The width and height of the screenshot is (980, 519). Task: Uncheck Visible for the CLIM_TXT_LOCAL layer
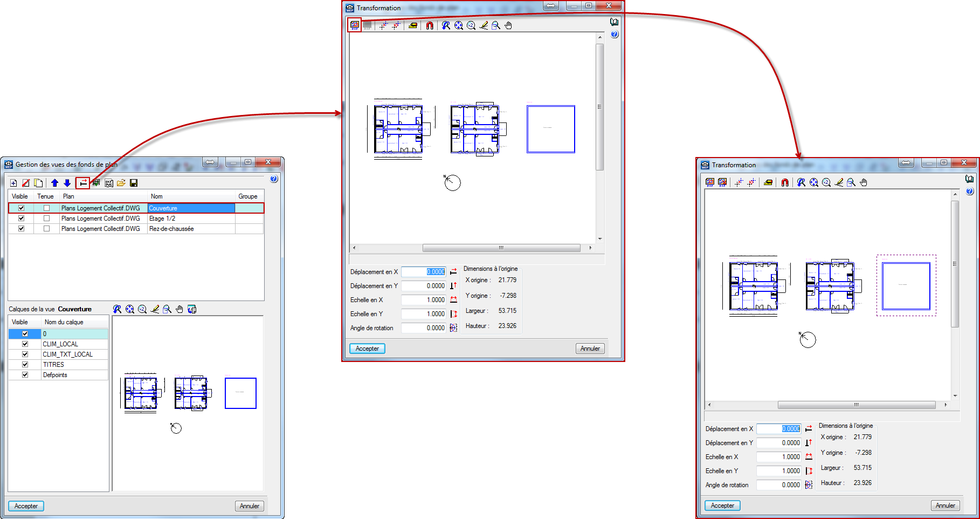25,354
